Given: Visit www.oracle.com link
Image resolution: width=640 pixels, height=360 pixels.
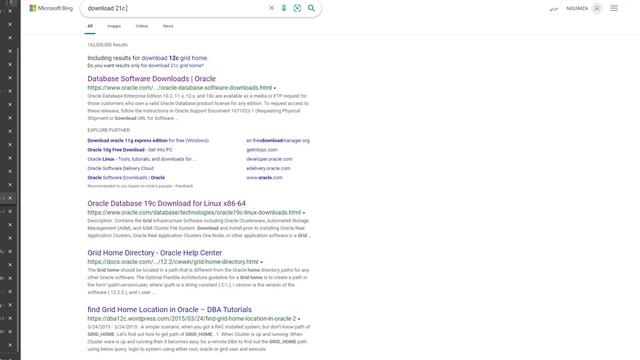Looking at the screenshot, I should [x=264, y=178].
